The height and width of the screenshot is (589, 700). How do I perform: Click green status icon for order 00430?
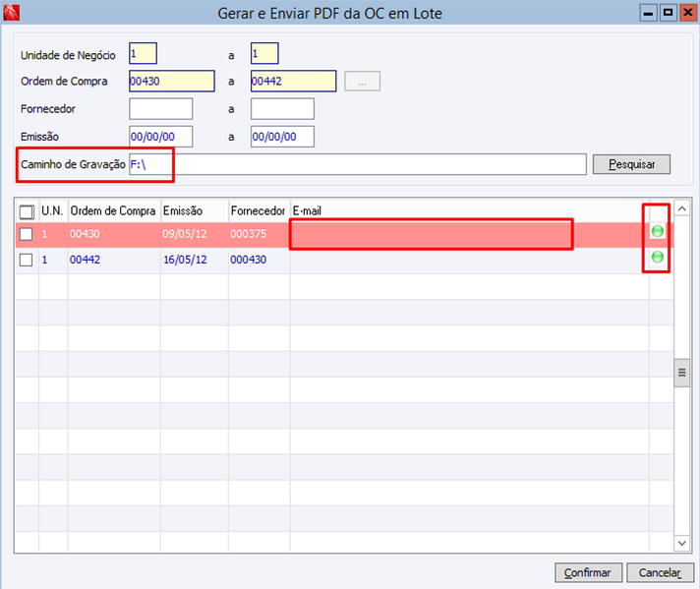pos(657,231)
